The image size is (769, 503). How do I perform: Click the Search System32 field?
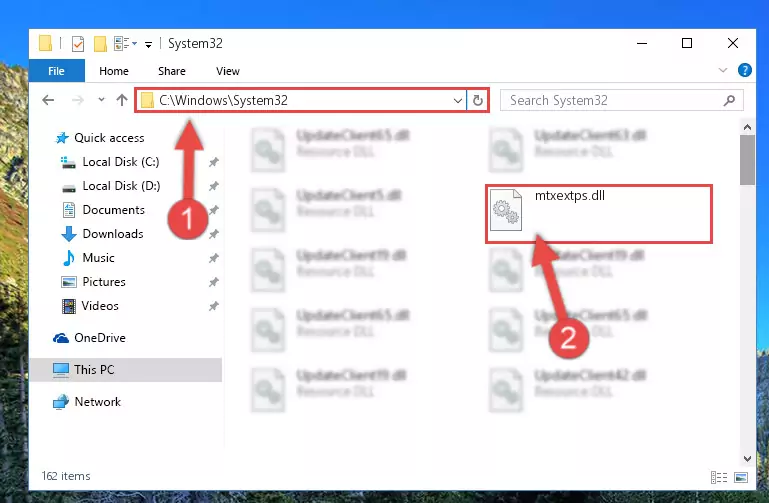[x=621, y=101]
